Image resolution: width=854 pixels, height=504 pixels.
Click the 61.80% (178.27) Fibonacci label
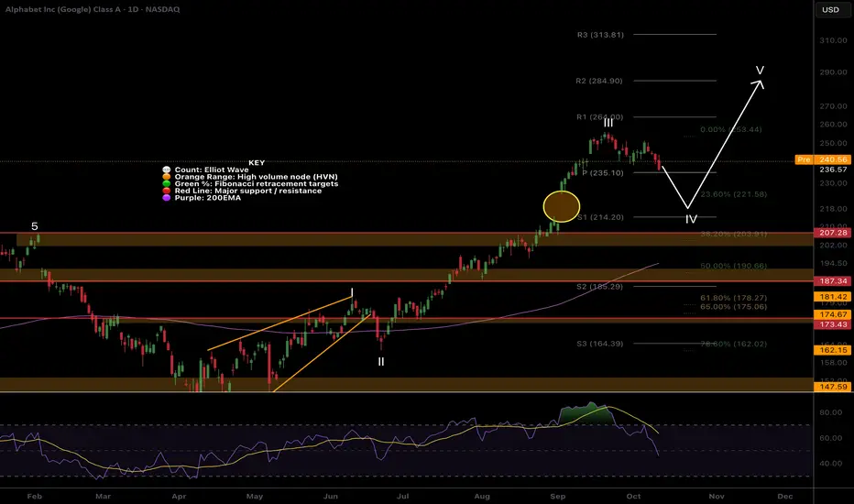(x=734, y=298)
